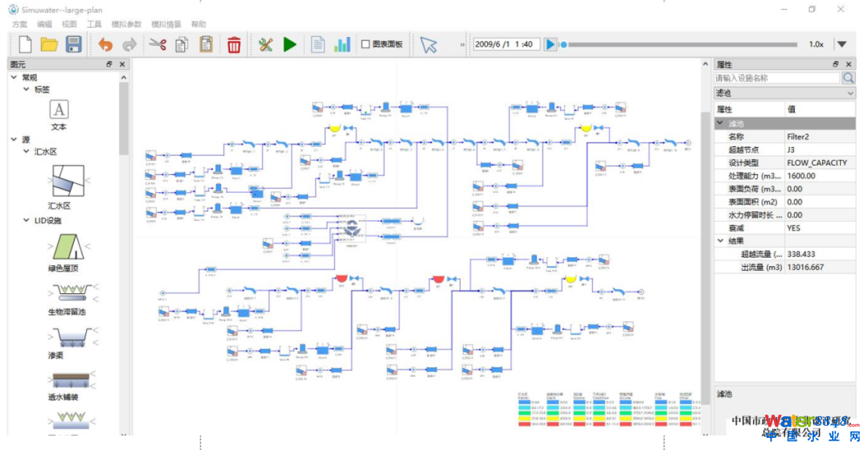Open the 模拟参数 menu
Image resolution: width=868 pixels, height=450 pixels.
tap(125, 24)
